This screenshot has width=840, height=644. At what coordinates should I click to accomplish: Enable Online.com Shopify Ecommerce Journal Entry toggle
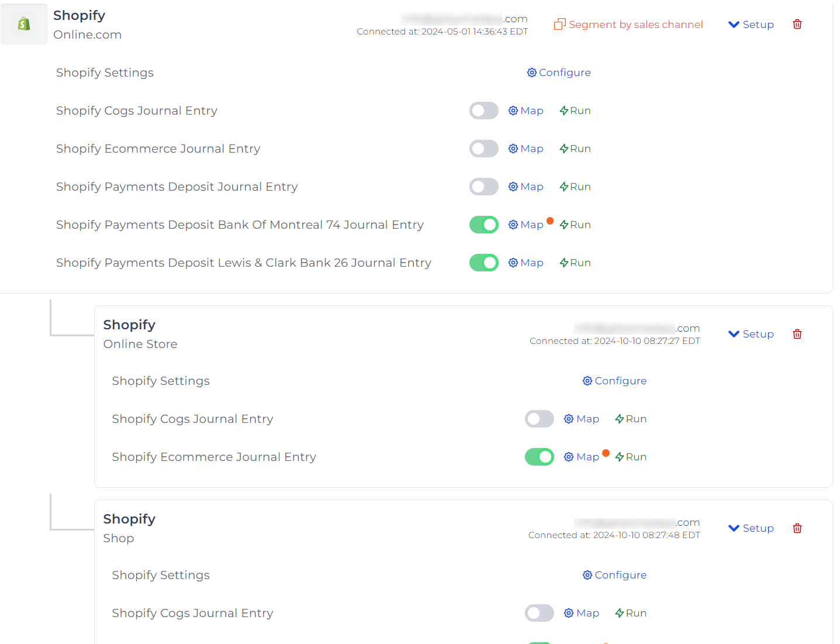(x=484, y=149)
